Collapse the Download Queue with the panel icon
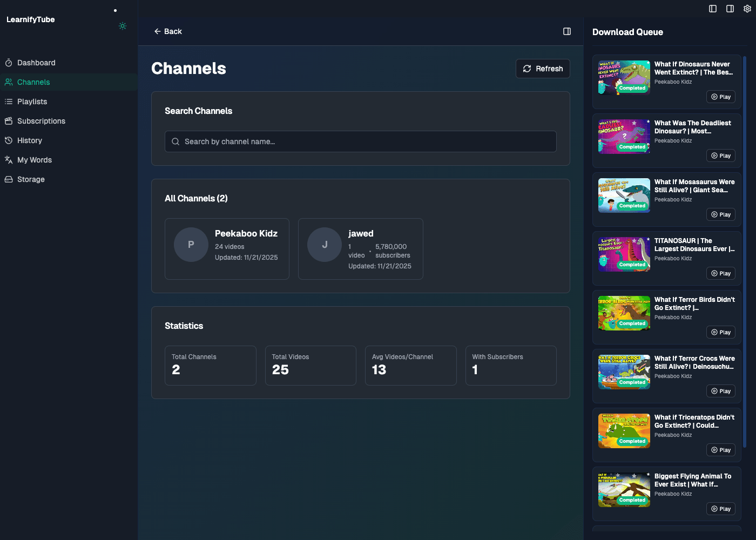The width and height of the screenshot is (756, 540). click(567, 31)
